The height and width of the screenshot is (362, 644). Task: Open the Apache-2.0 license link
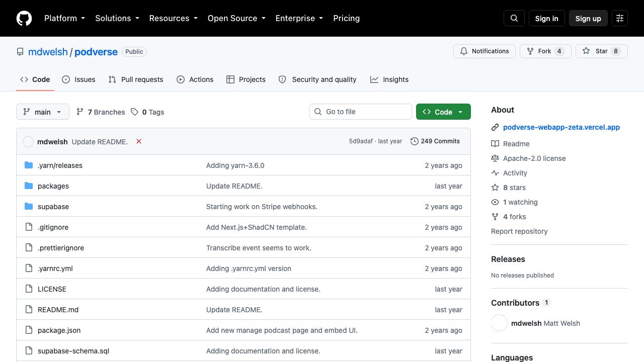pyautogui.click(x=534, y=158)
